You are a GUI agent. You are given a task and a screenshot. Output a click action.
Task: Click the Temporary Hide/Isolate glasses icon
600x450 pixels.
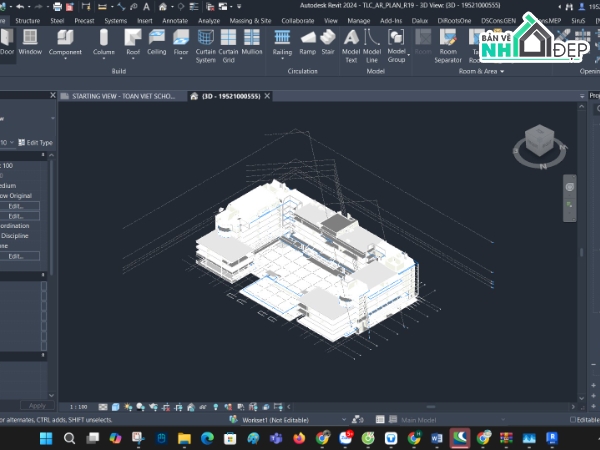point(203,407)
